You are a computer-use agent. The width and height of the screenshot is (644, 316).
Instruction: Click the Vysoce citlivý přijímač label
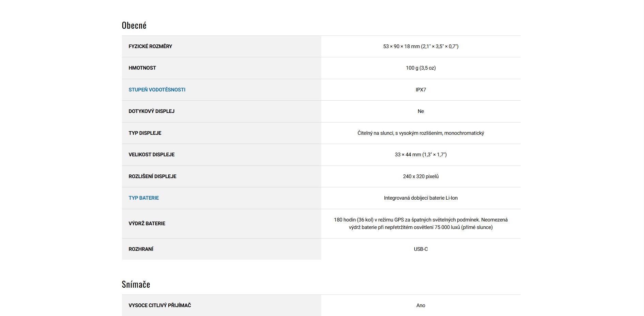click(x=159, y=305)
